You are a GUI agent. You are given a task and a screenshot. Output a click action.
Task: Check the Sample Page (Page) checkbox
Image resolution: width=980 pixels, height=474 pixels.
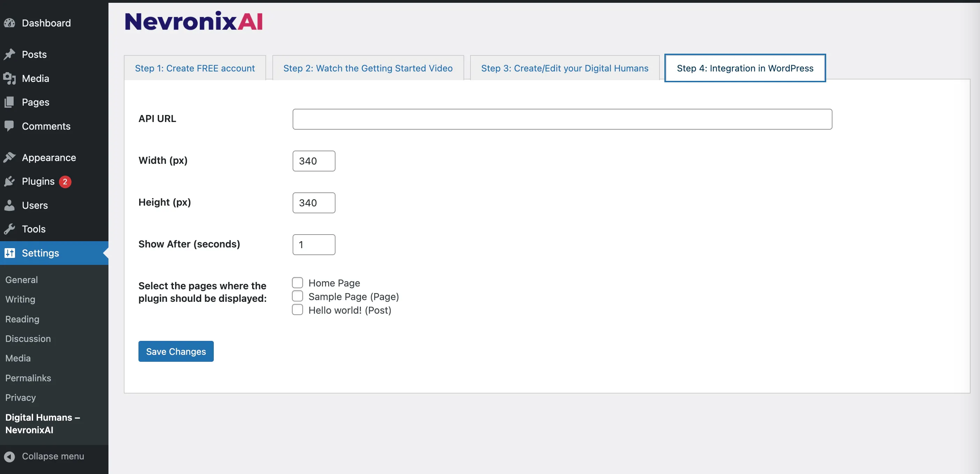(x=297, y=296)
